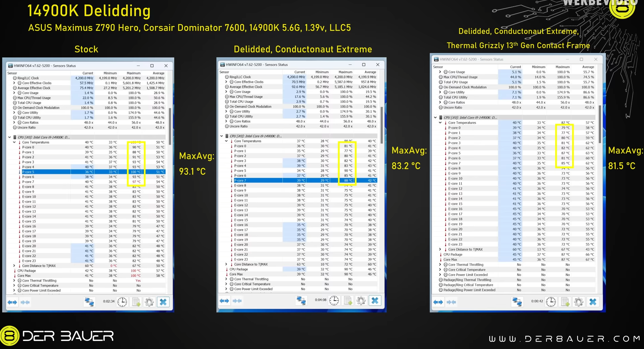Click Minimum column header in Contact Frame window
Viewport: 644px width, 349px height.
(x=539, y=67)
